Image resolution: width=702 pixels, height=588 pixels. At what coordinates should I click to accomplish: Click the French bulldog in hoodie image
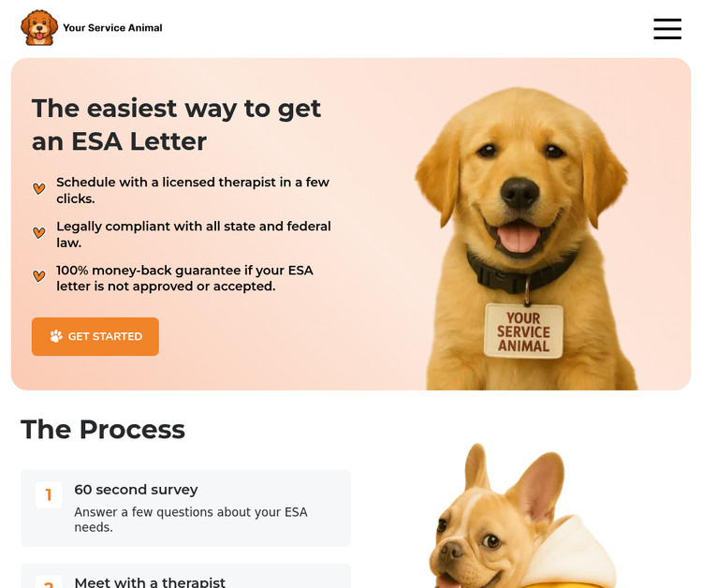(x=522, y=516)
